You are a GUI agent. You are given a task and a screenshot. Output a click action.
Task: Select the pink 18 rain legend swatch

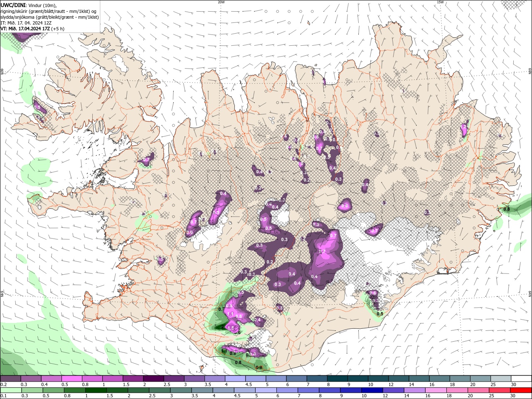pos(457,390)
